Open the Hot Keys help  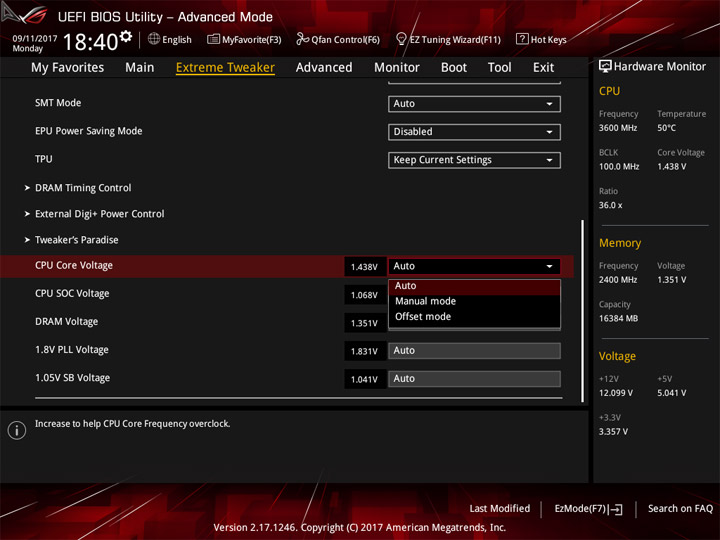point(541,39)
